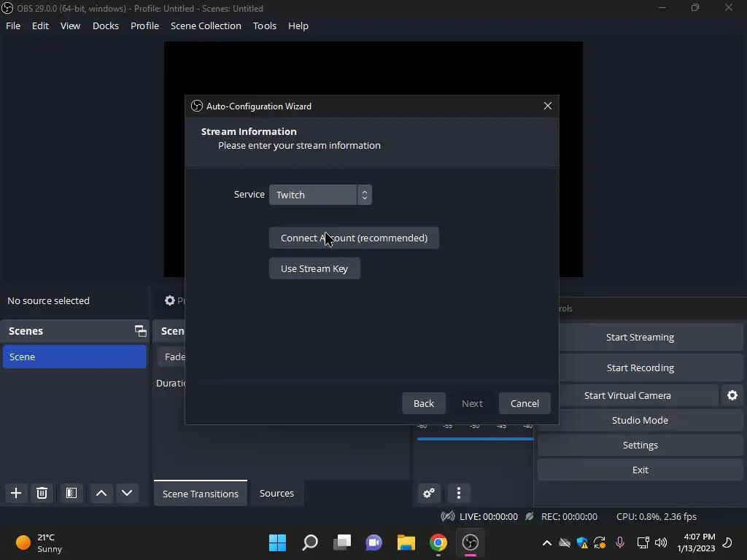Click OBS Studio icon in taskbar
Viewport: 747px width, 560px height.
point(471,542)
